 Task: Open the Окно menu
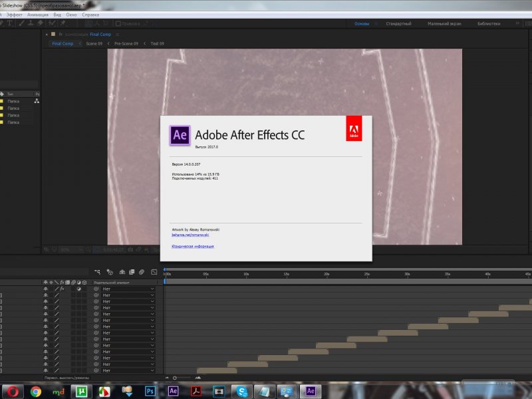[x=71, y=15]
